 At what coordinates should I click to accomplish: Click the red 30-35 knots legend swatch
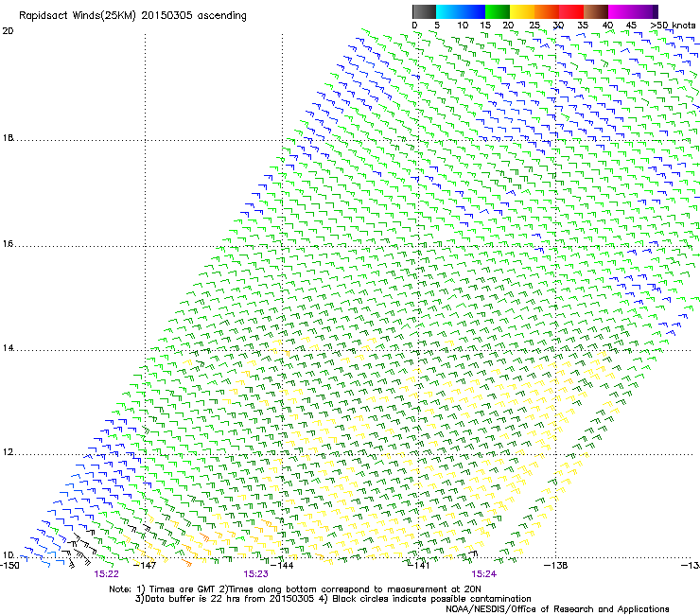[x=571, y=11]
